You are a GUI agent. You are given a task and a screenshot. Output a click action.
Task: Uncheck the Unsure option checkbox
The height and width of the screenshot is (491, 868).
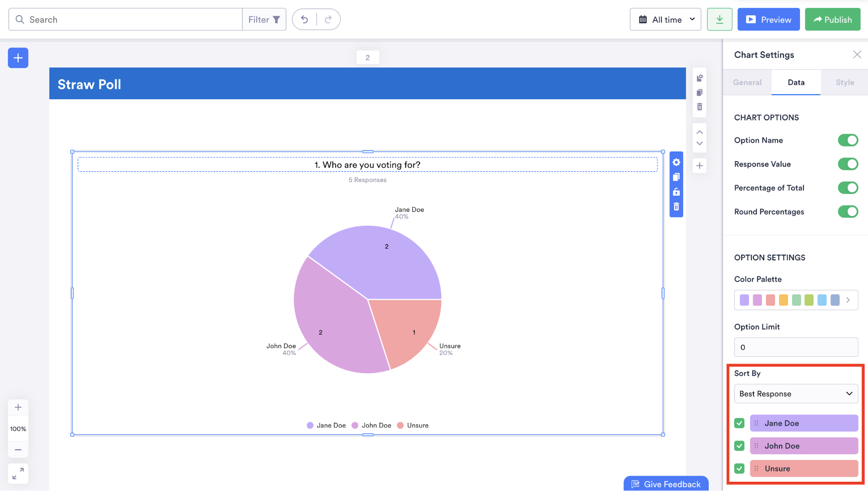[x=739, y=468]
